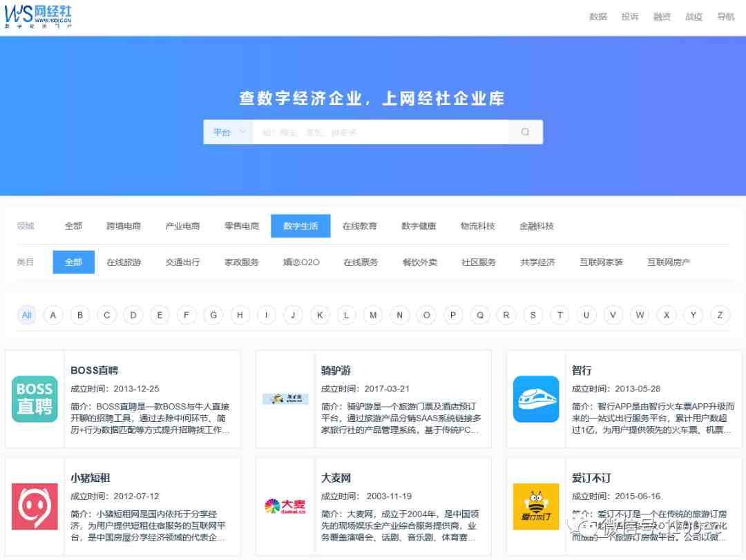
Task: Filter companies by letter C
Action: [106, 315]
